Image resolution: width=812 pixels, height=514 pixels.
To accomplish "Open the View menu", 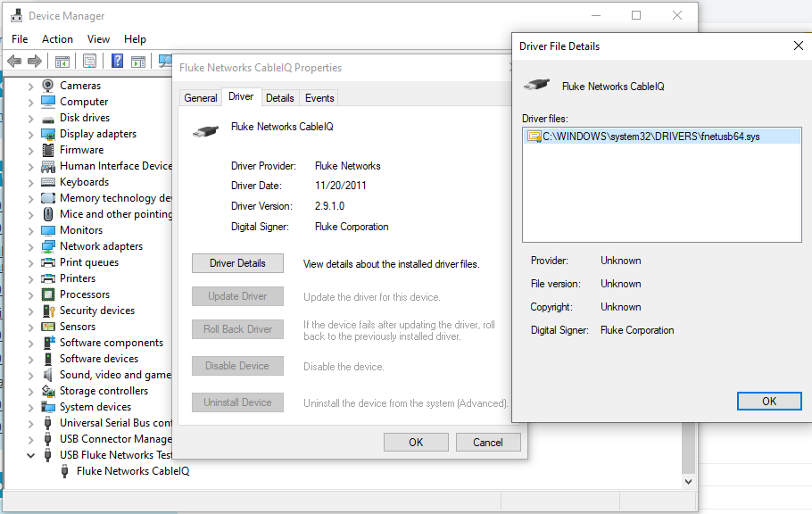I will pos(98,39).
